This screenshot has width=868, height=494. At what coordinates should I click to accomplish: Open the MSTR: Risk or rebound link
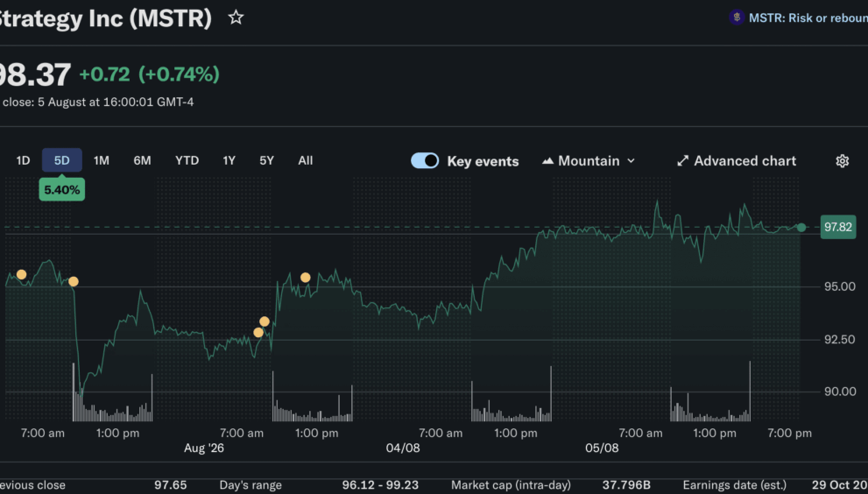click(x=808, y=18)
